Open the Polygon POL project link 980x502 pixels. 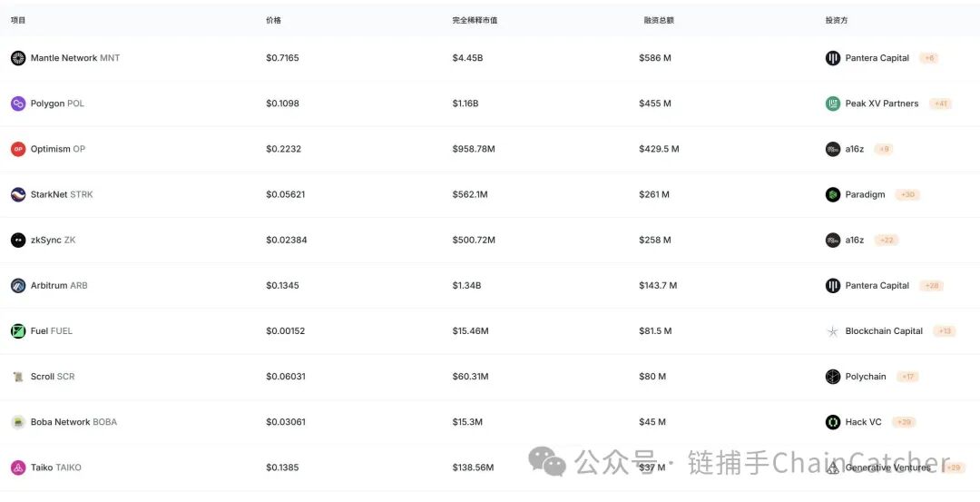57,103
